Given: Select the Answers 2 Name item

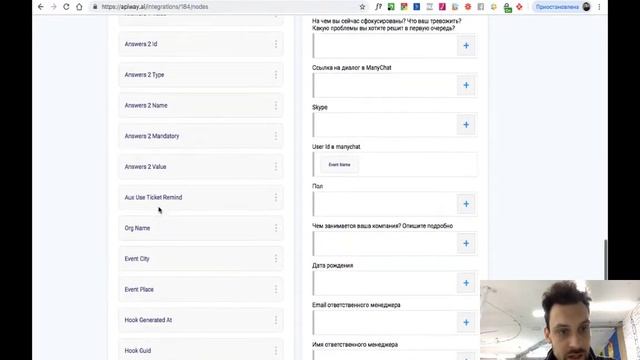Looking at the screenshot, I should tap(200, 105).
